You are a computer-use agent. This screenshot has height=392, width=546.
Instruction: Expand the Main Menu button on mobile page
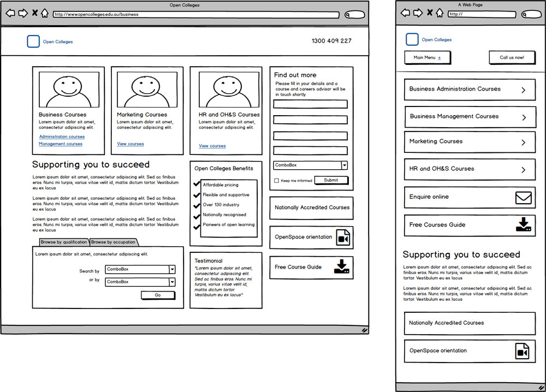428,57
